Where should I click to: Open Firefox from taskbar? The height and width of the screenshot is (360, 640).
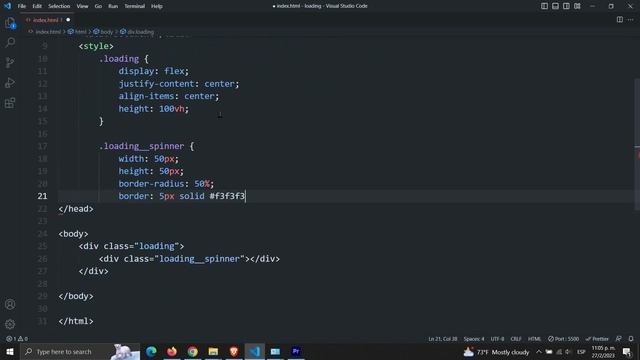point(172,351)
